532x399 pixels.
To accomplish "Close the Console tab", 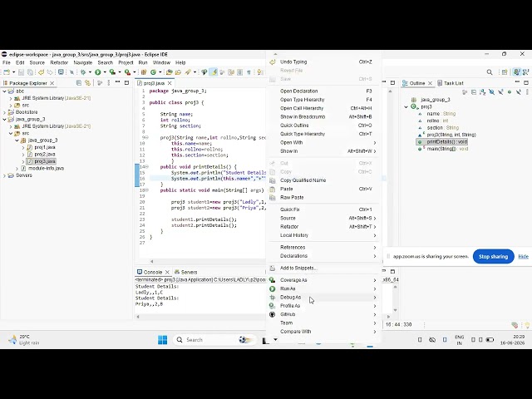I will click(x=167, y=272).
